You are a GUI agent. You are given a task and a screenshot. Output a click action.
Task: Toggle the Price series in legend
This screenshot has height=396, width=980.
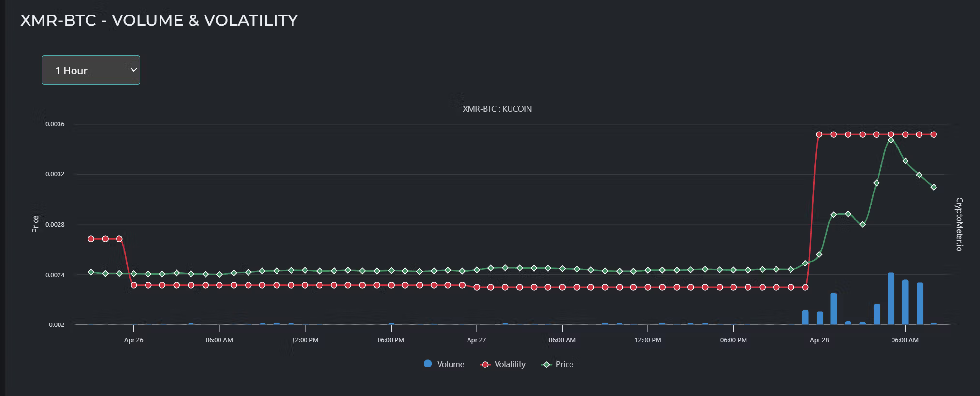click(x=557, y=364)
